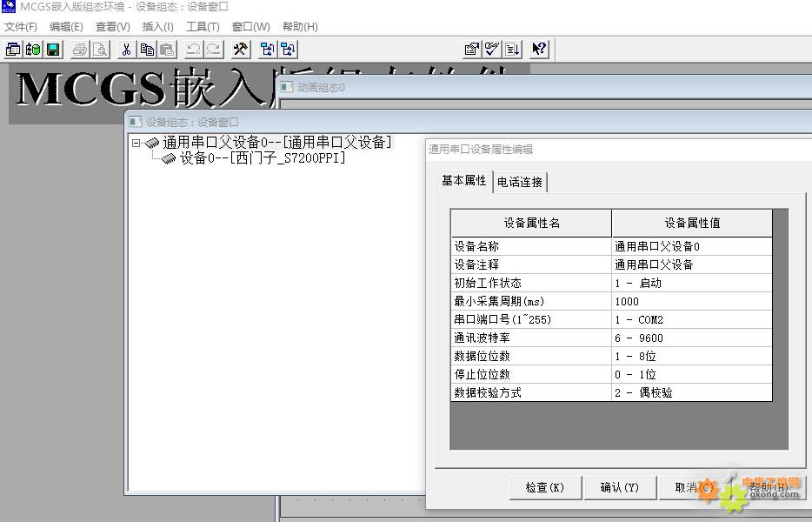This screenshot has height=522, width=812.
Task: Click the paste toolbar icon
Action: tap(167, 50)
